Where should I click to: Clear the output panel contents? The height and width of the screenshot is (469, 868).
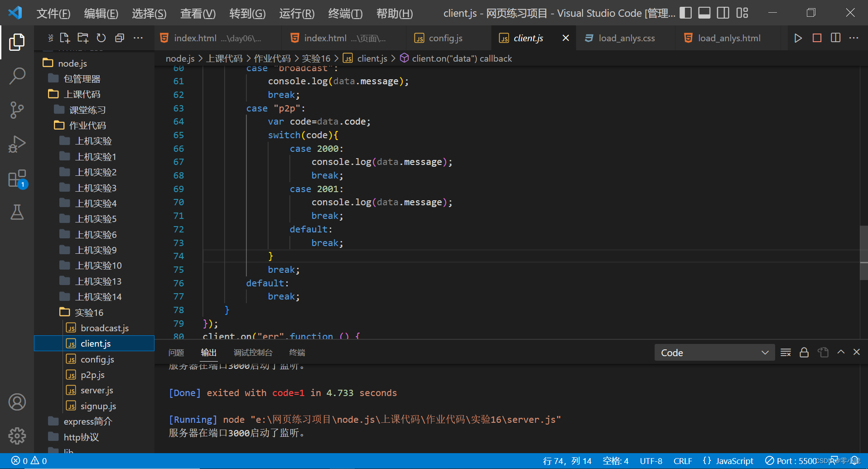click(786, 352)
